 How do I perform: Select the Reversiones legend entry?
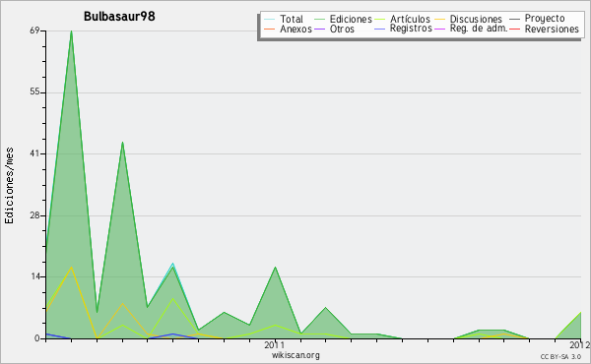pos(552,29)
